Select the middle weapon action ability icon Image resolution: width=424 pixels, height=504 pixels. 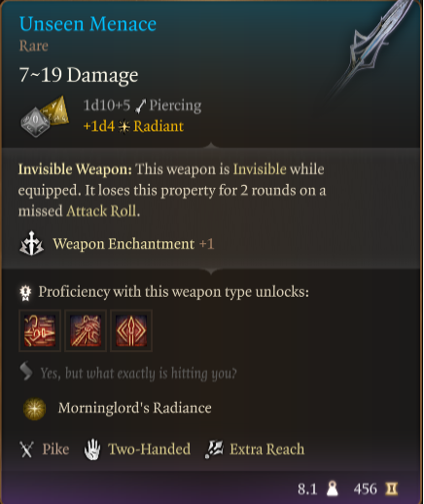coord(86,331)
